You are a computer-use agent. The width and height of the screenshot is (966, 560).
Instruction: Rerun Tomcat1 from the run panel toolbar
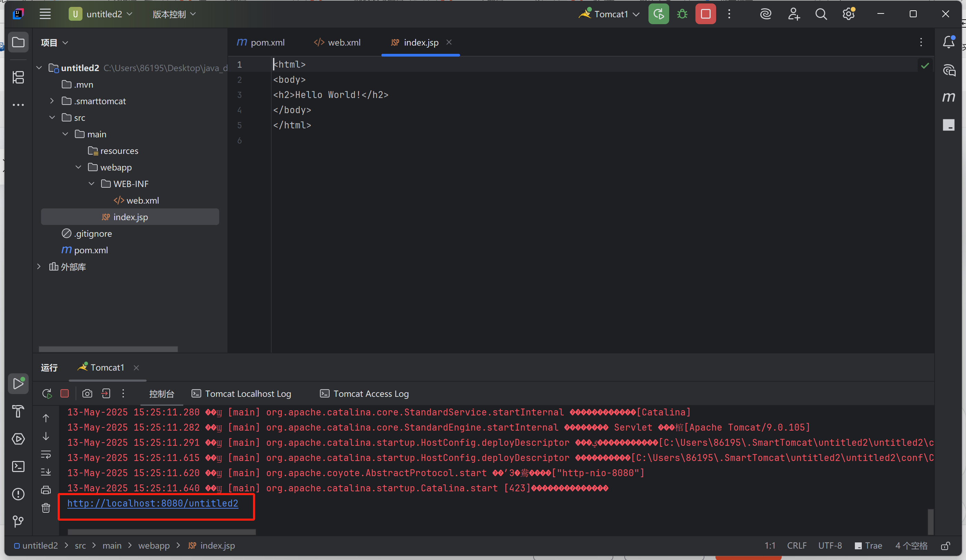[47, 394]
